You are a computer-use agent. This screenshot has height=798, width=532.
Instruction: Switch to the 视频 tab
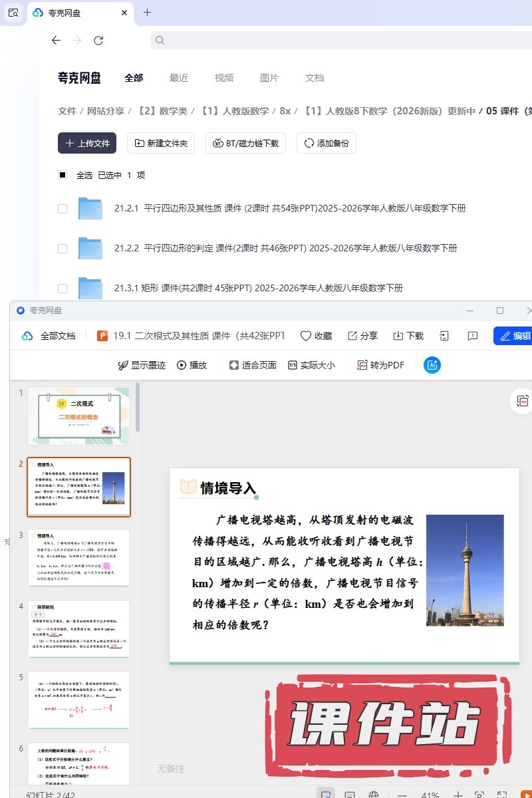click(x=224, y=78)
